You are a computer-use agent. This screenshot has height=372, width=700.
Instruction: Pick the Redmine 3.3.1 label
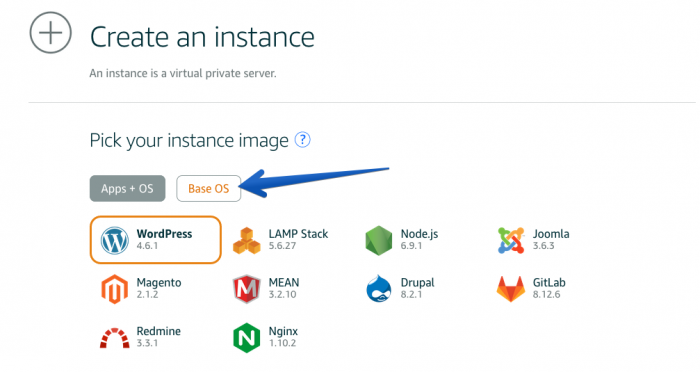(x=158, y=337)
